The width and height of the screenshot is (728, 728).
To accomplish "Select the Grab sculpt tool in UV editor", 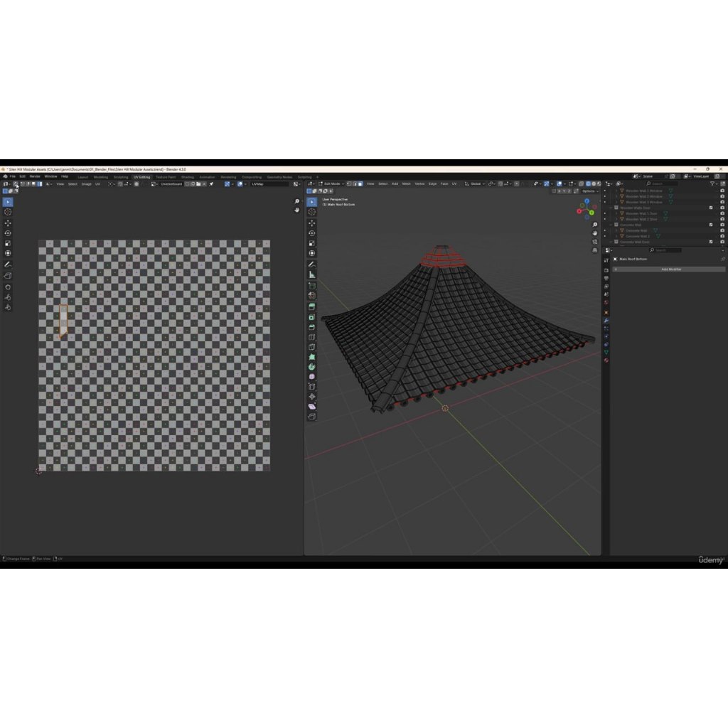I will pos(8,287).
